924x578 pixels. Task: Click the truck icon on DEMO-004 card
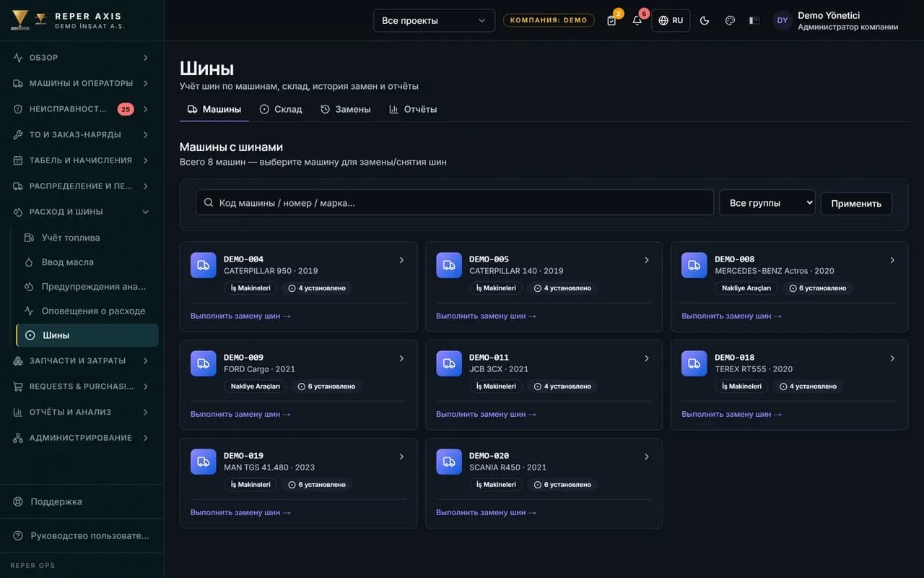tap(204, 265)
